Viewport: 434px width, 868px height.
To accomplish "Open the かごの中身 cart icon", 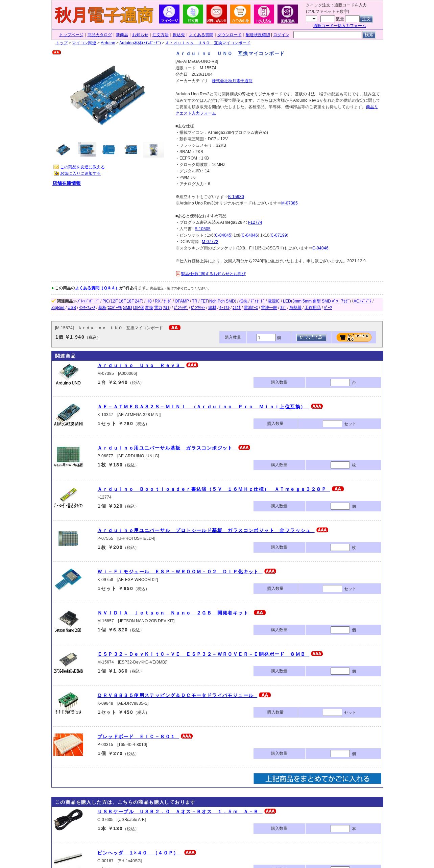I will tap(240, 14).
